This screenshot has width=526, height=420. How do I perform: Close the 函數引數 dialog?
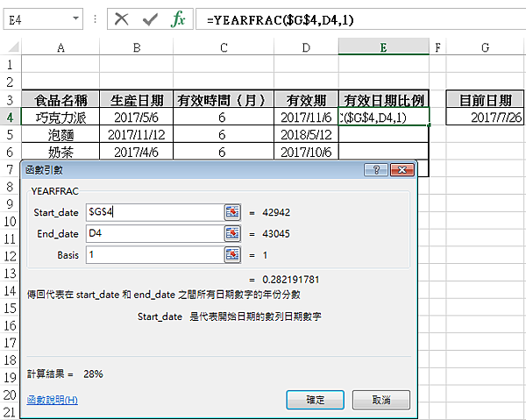point(402,170)
